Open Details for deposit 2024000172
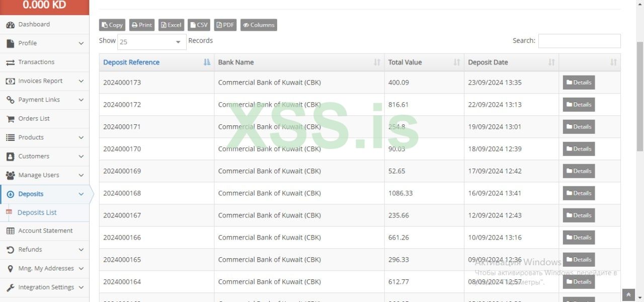Viewport: 644px width, 302px height. (579, 105)
